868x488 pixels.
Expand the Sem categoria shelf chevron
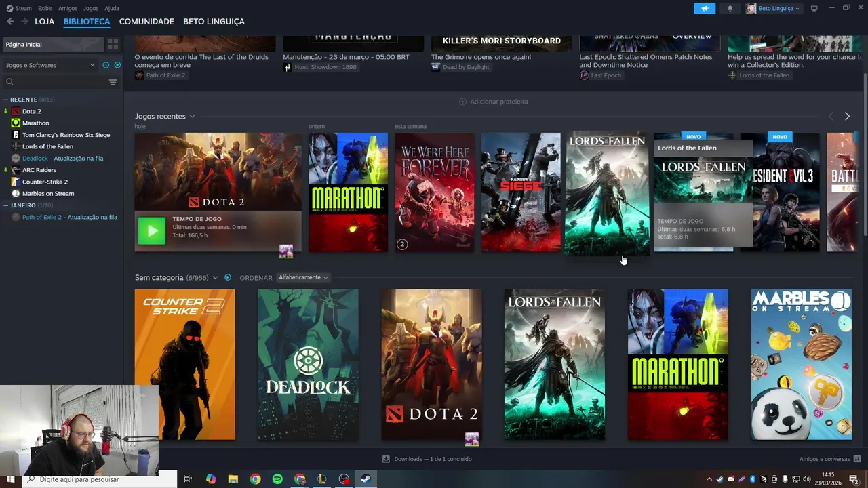(215, 278)
